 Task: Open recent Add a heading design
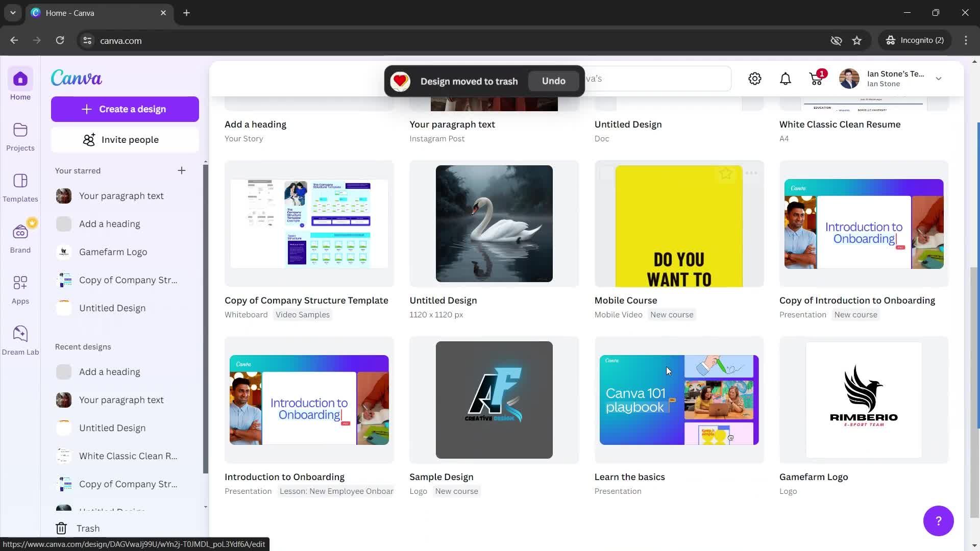121,372
